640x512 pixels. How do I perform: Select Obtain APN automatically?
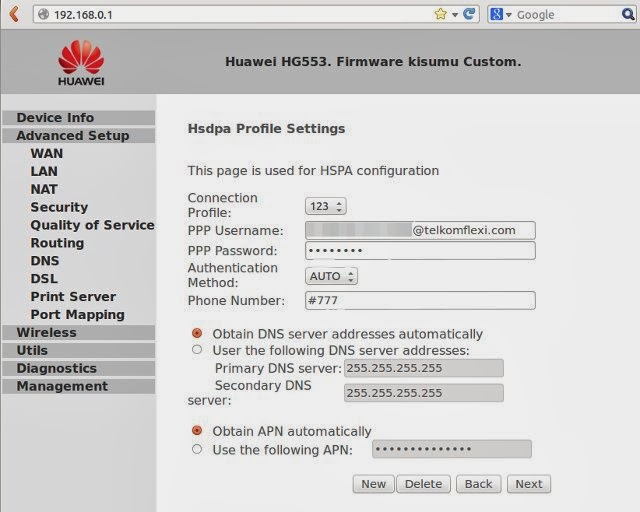pyautogui.click(x=197, y=430)
